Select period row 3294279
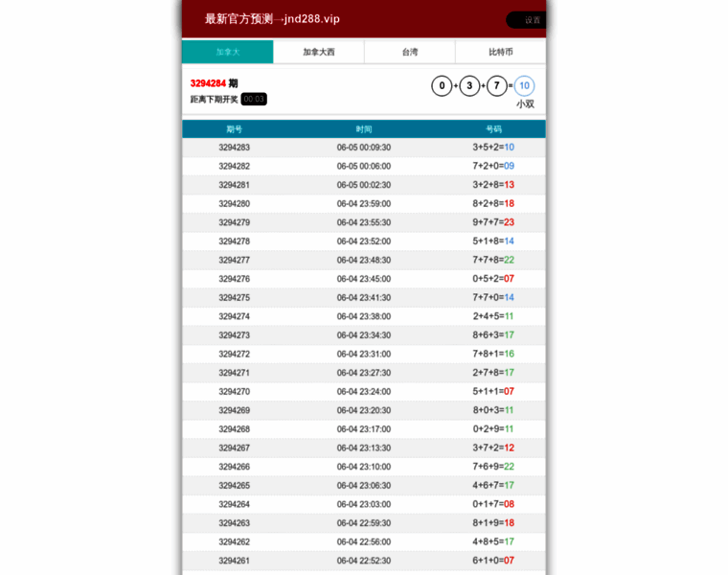This screenshot has height=575, width=728. click(364, 222)
